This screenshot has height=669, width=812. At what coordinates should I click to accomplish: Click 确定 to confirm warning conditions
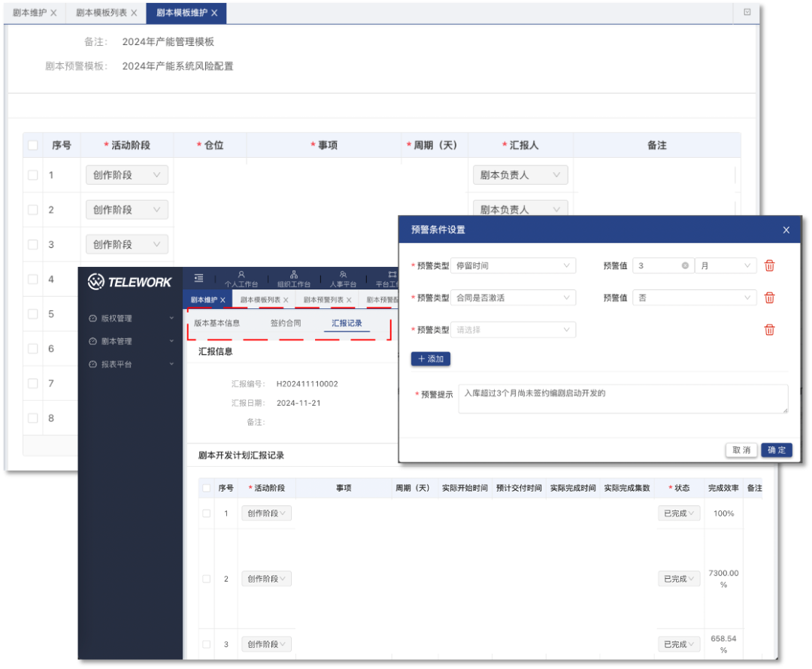point(777,450)
